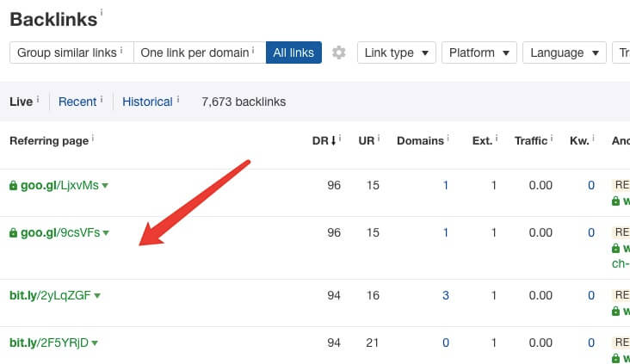The height and width of the screenshot is (364, 630).
Task: Click the info icon next to Backlinks heading
Action: point(102,12)
